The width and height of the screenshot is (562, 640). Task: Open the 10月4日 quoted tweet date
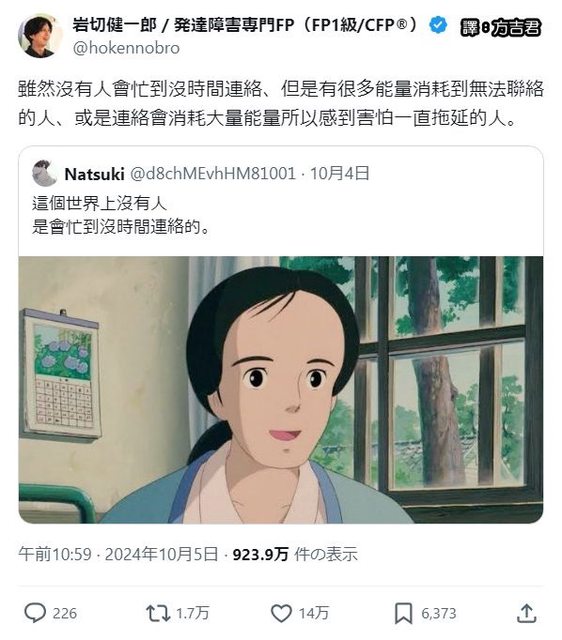[x=340, y=173]
